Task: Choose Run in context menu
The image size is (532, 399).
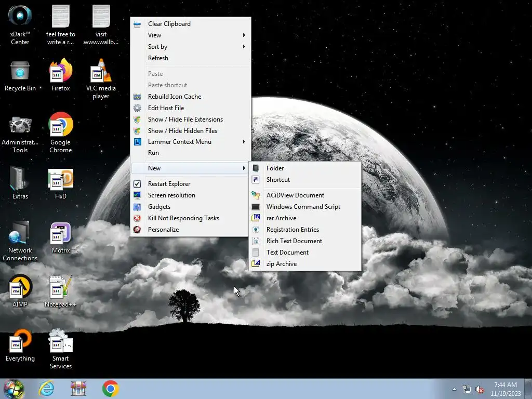Action: tap(190, 153)
